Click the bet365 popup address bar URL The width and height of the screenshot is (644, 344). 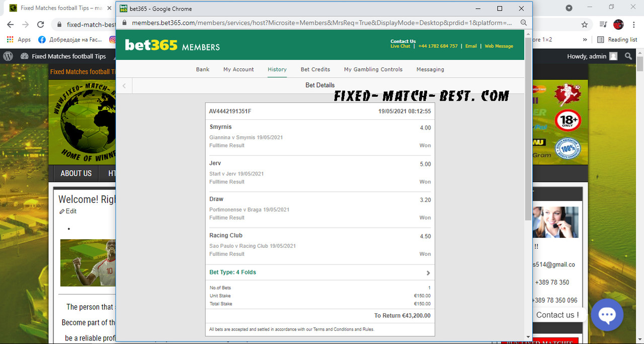tap(322, 23)
